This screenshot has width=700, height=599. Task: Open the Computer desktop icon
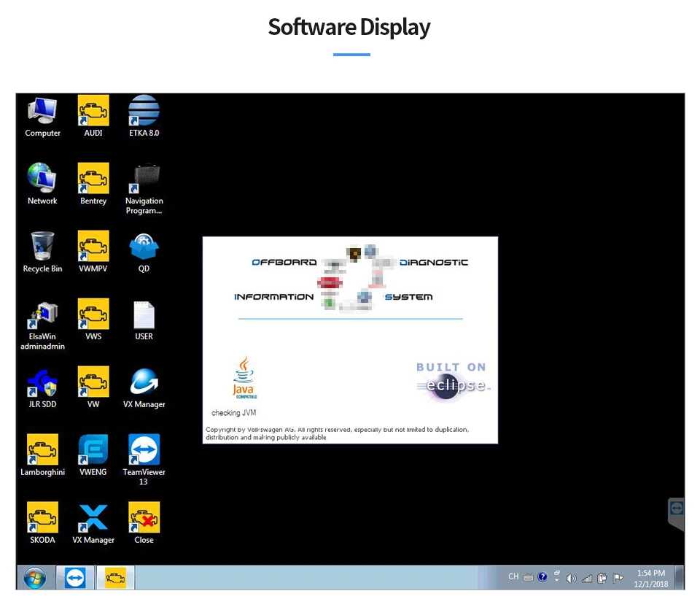pos(42,116)
